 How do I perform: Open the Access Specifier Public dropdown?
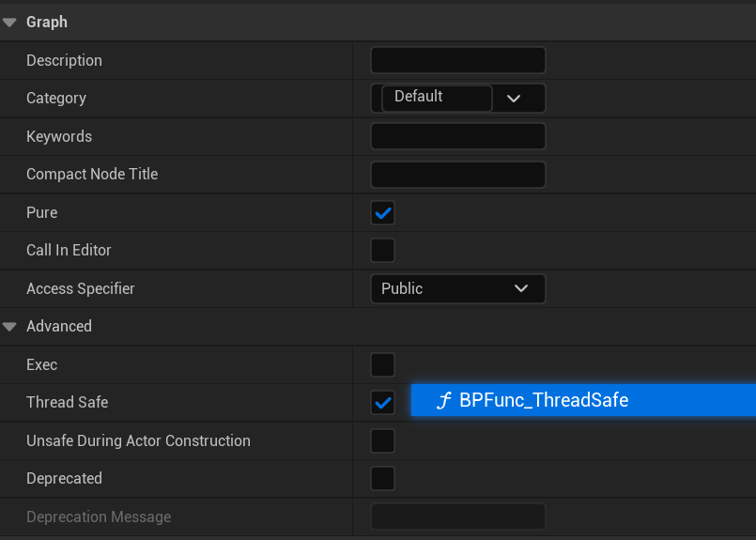click(457, 288)
